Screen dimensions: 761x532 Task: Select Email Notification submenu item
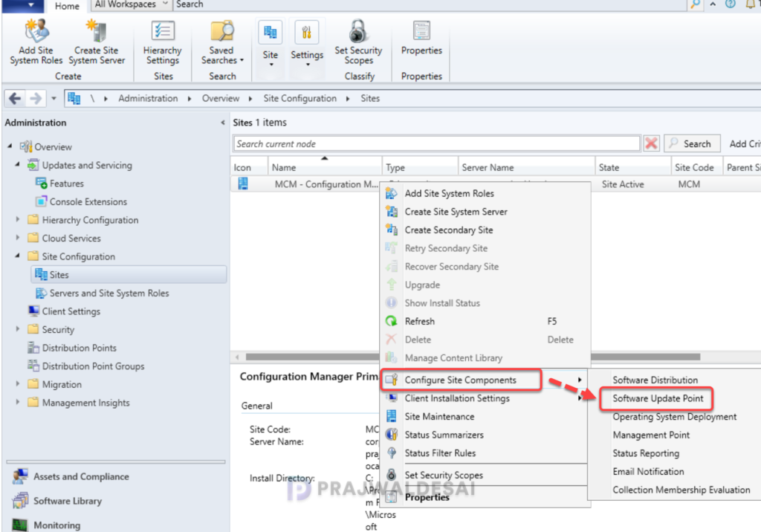(x=648, y=472)
